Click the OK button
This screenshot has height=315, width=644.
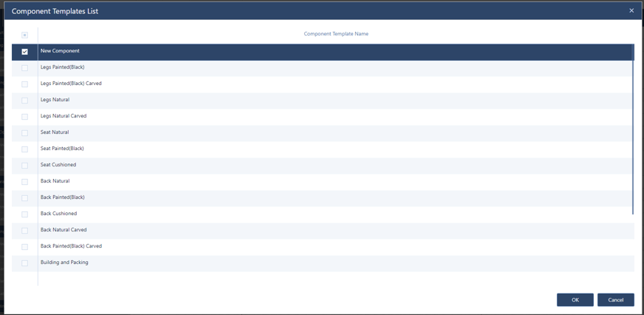tap(575, 299)
